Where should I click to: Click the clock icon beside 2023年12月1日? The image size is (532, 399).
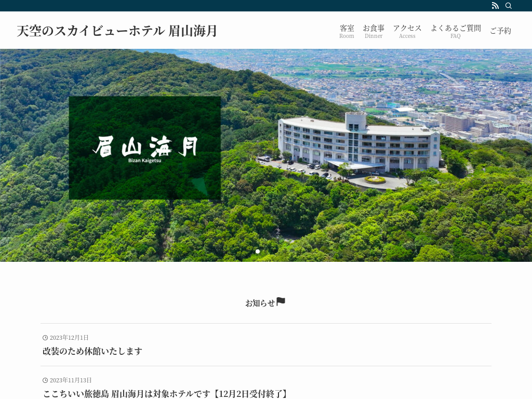click(45, 338)
